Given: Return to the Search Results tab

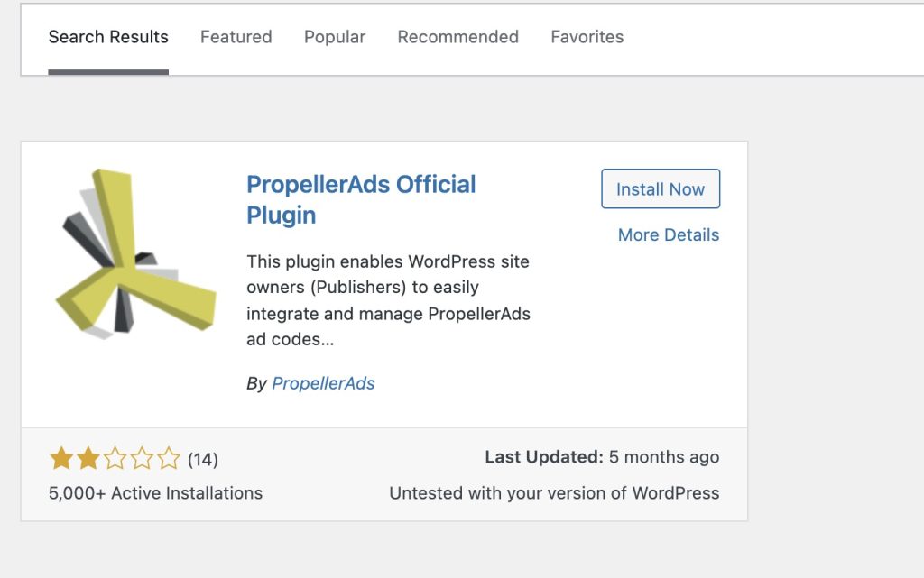Looking at the screenshot, I should coord(108,37).
